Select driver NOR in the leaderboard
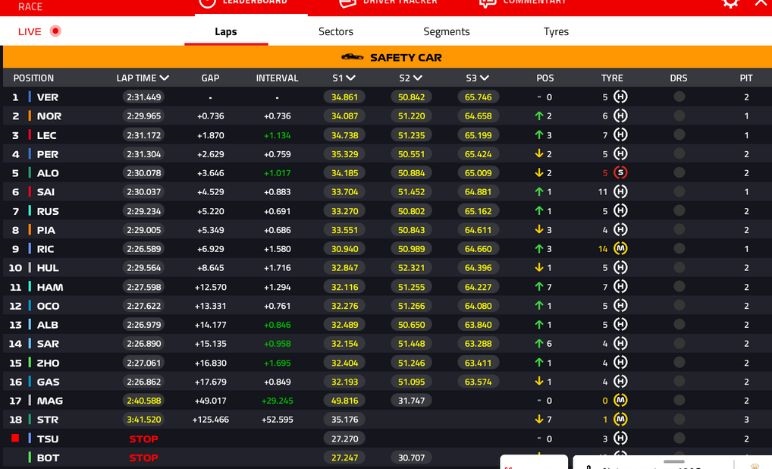 click(47, 116)
